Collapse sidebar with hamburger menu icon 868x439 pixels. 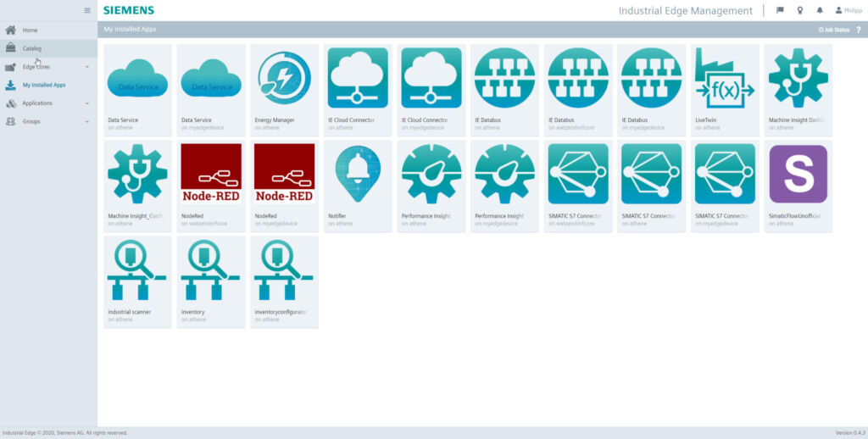tap(86, 10)
